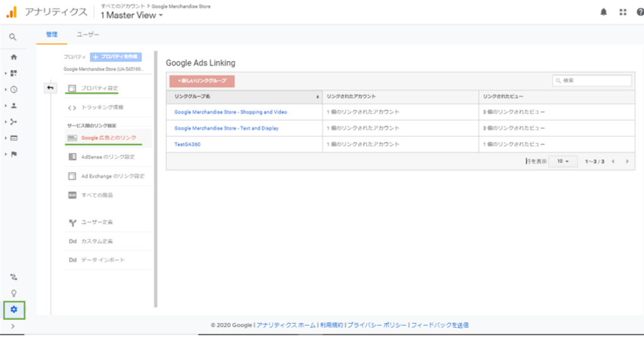
Task: Open the Discover lightbulb icon
Action: click(14, 293)
